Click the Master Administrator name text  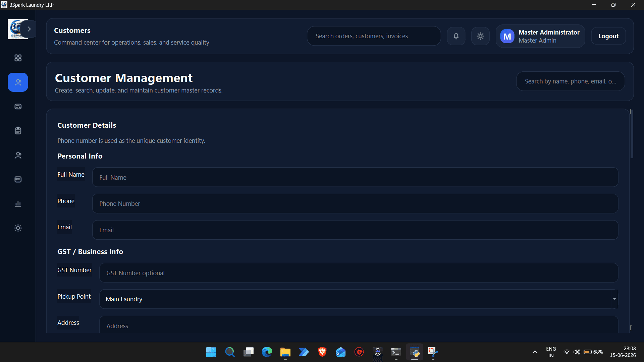(549, 32)
